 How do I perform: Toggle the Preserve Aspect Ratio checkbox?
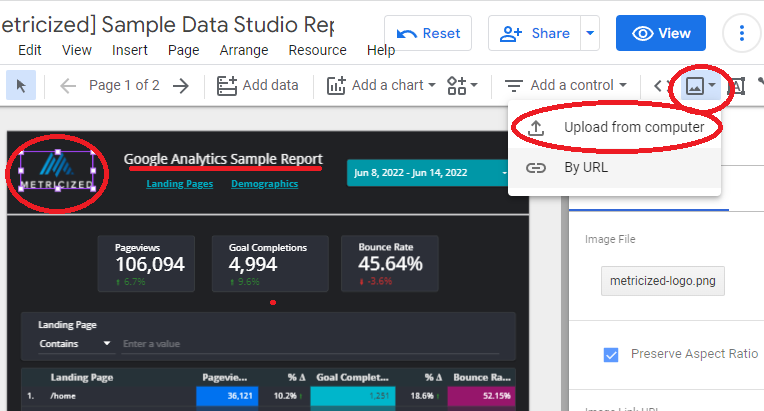611,355
